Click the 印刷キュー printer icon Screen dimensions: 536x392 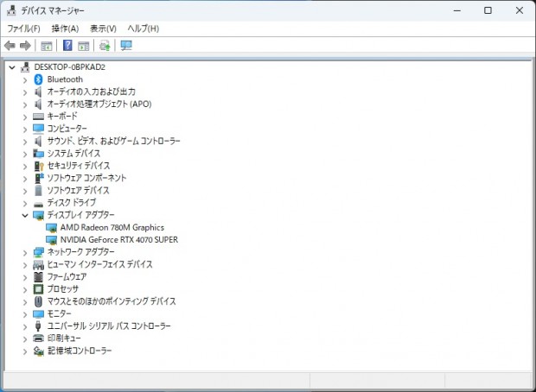pyautogui.click(x=38, y=338)
